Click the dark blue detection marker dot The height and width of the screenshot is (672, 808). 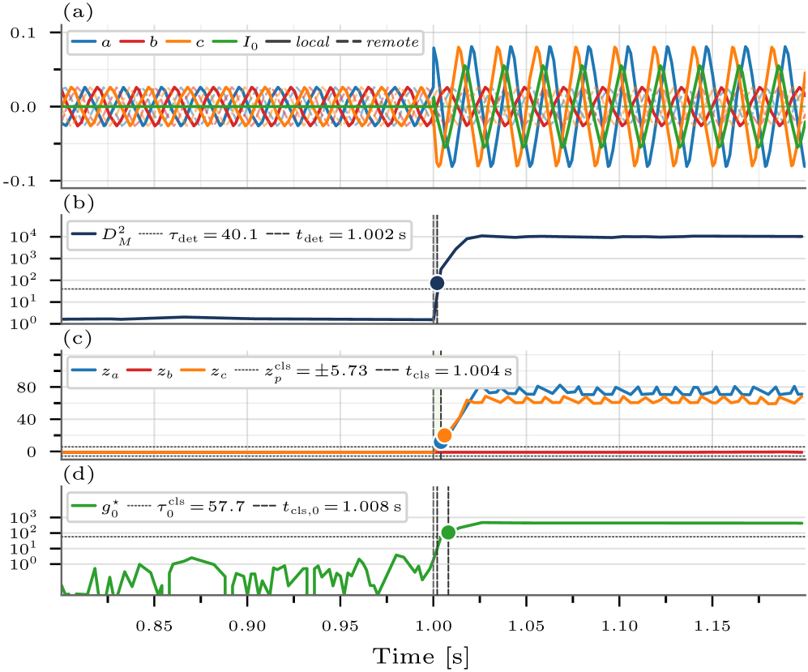coord(437,283)
